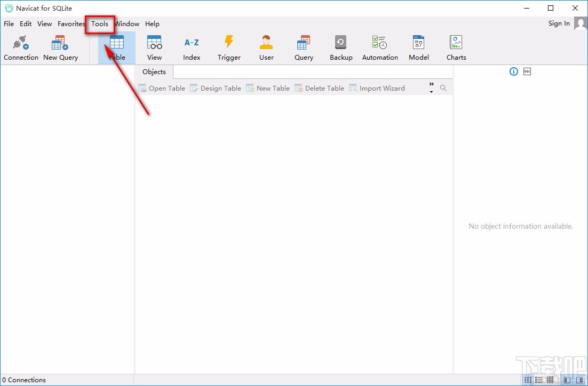Open the Window menu

pyautogui.click(x=127, y=23)
